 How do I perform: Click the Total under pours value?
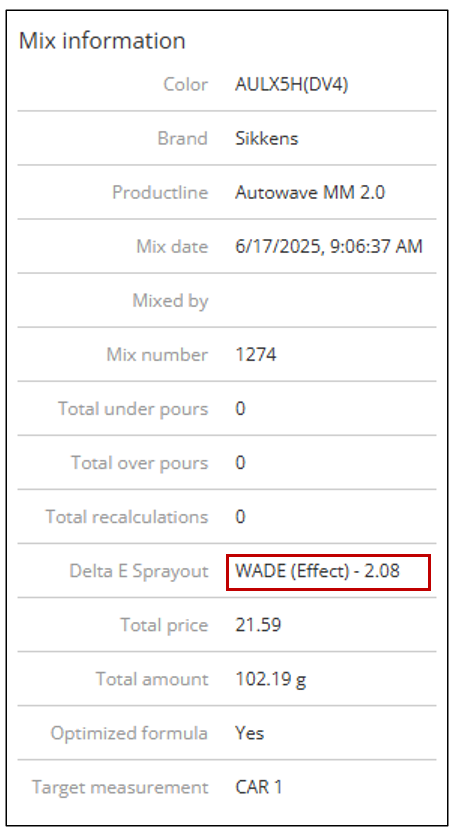[241, 409]
